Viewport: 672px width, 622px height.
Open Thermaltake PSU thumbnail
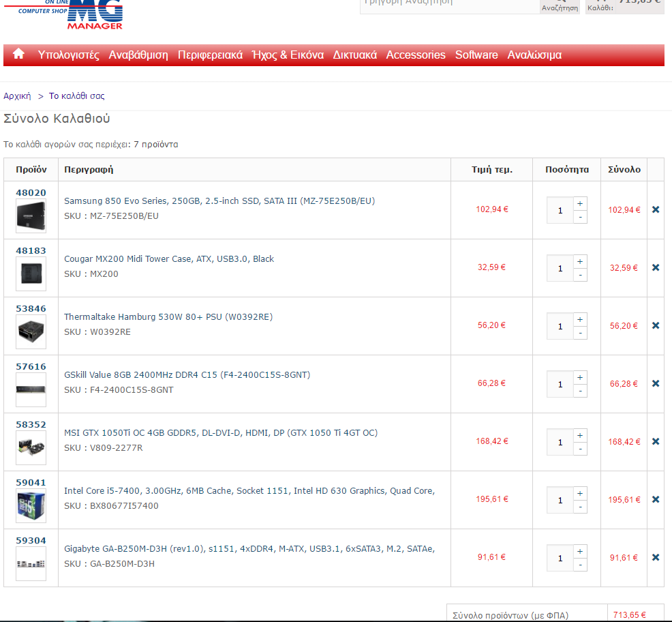[31, 331]
